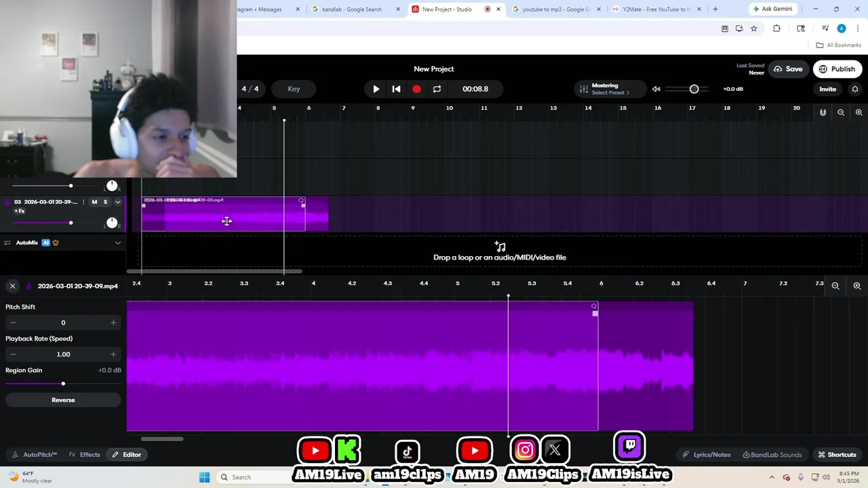The image size is (868, 488).
Task: Click the Invite button
Action: 827,89
